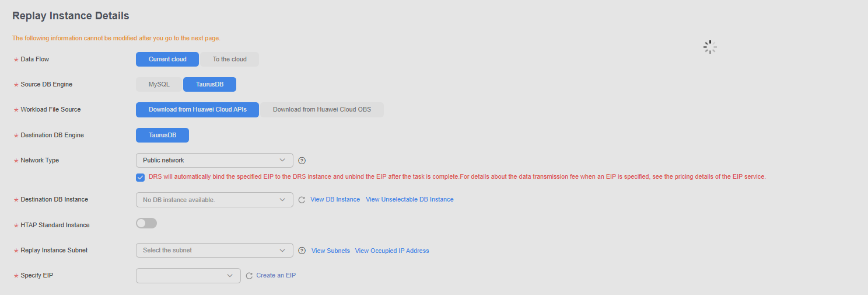The height and width of the screenshot is (295, 868).
Task: Refresh the Specify EIP list icon
Action: coord(249,276)
